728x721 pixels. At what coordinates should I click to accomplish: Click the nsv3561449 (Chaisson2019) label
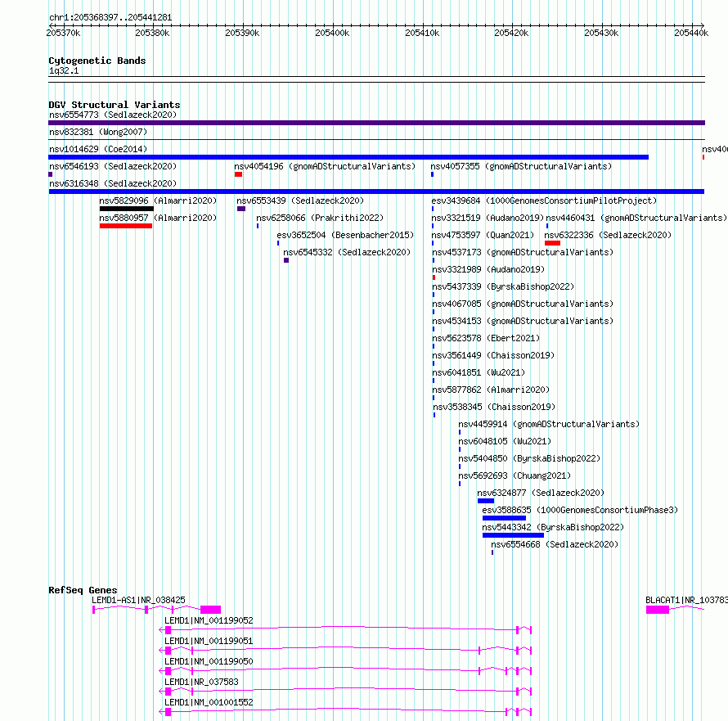493,355
